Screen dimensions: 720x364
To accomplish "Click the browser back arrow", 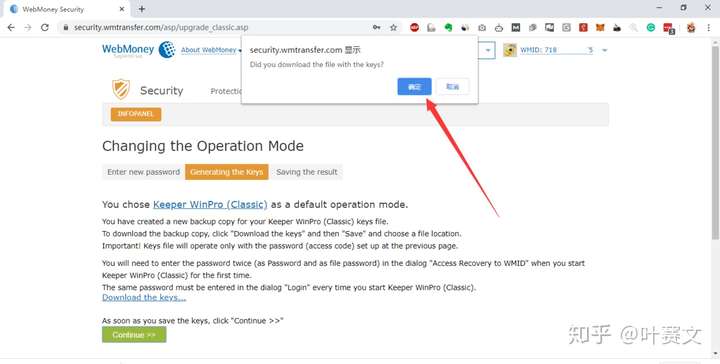I will tap(11, 28).
